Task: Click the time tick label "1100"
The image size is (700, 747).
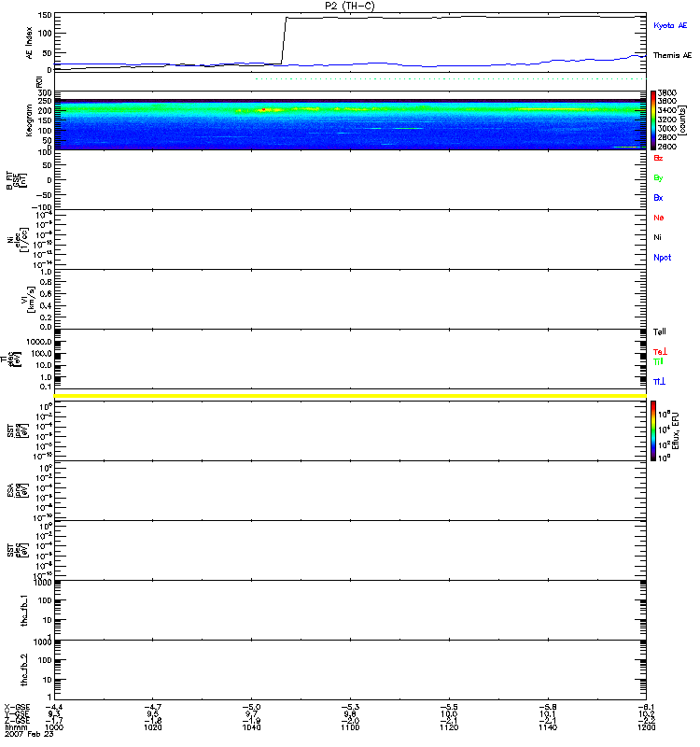Action: [350, 727]
